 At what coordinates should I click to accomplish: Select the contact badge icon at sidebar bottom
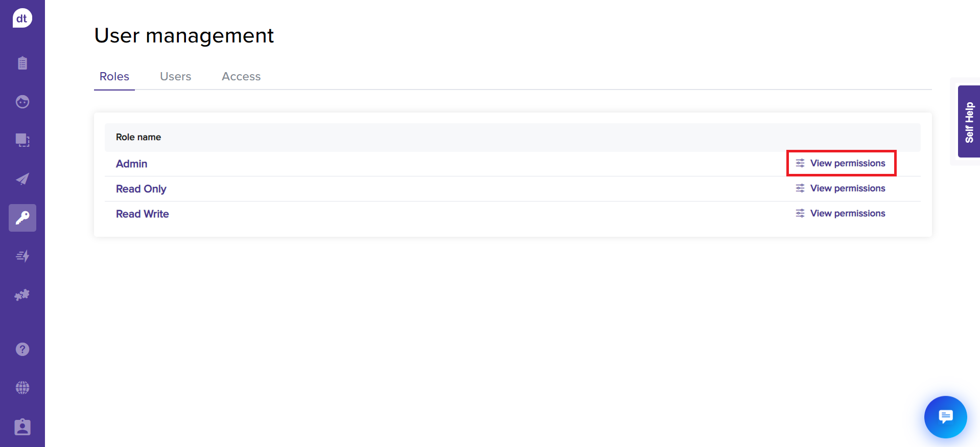[22, 427]
